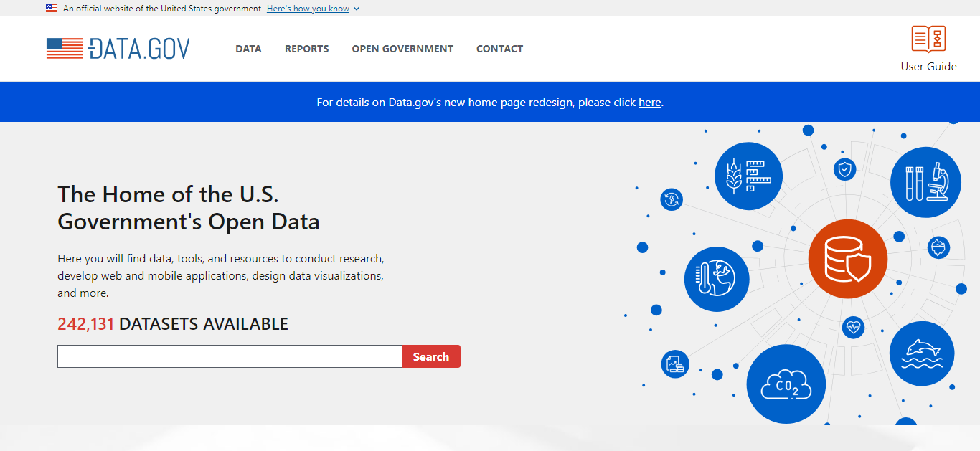Click the small chart document icon
The height and width of the screenshot is (451, 980).
pyautogui.click(x=674, y=364)
